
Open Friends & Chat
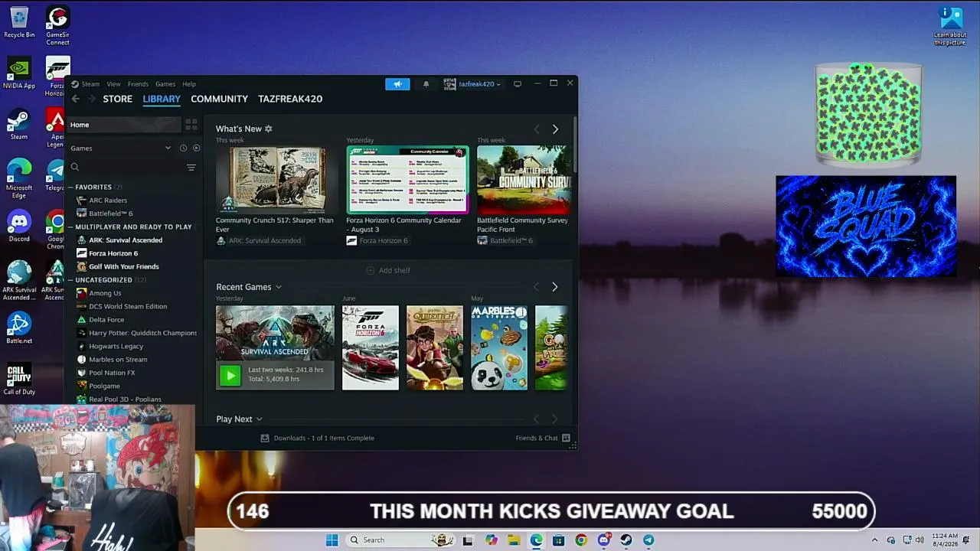coord(543,439)
